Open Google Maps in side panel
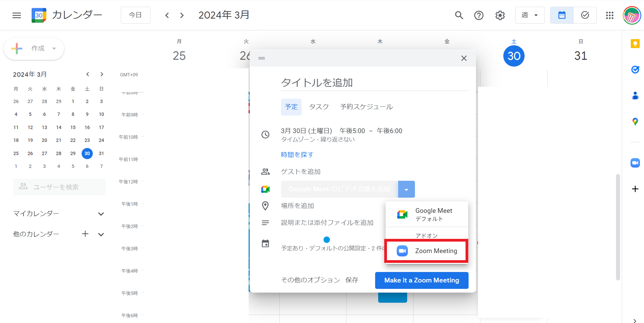The height and width of the screenshot is (323, 644). tap(635, 122)
